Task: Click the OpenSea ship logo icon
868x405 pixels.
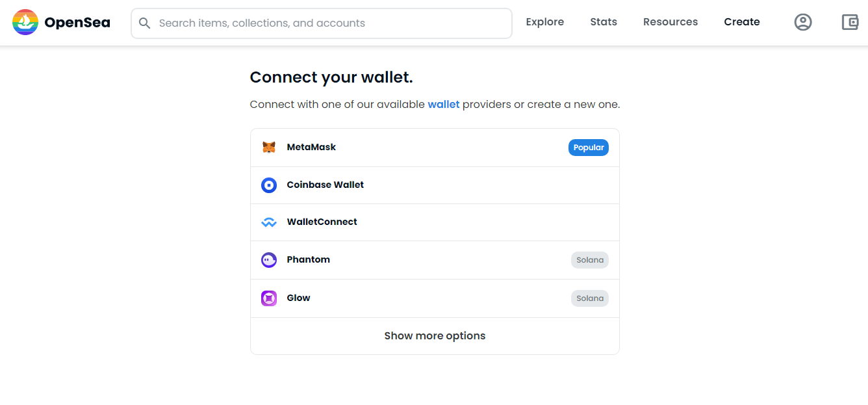Action: click(25, 22)
